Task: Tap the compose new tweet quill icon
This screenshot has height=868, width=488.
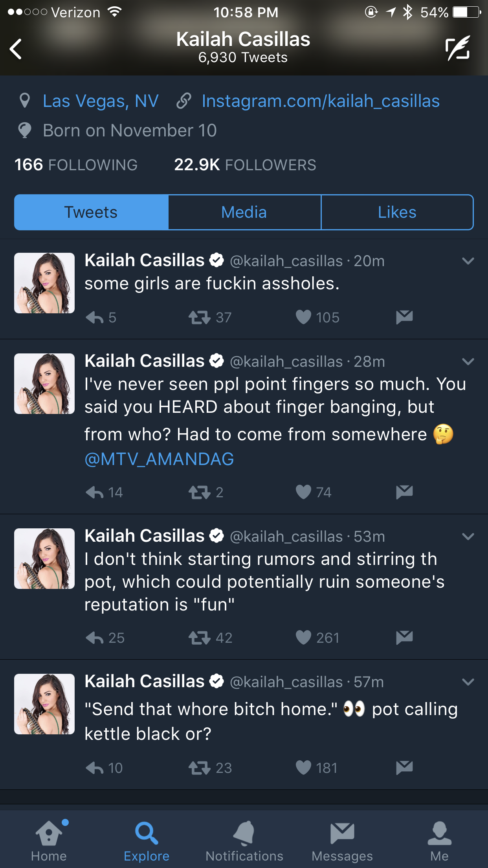Action: click(458, 48)
